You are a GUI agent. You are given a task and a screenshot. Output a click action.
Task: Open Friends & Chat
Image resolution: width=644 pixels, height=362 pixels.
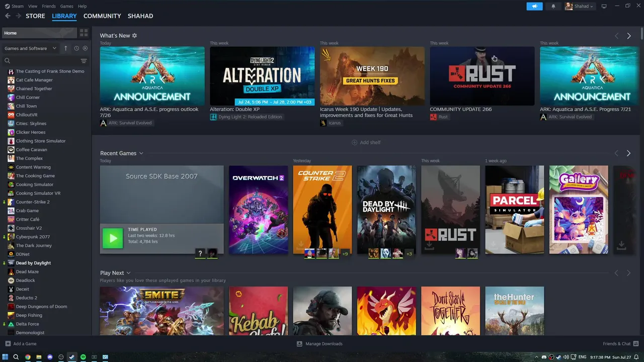coord(620,344)
